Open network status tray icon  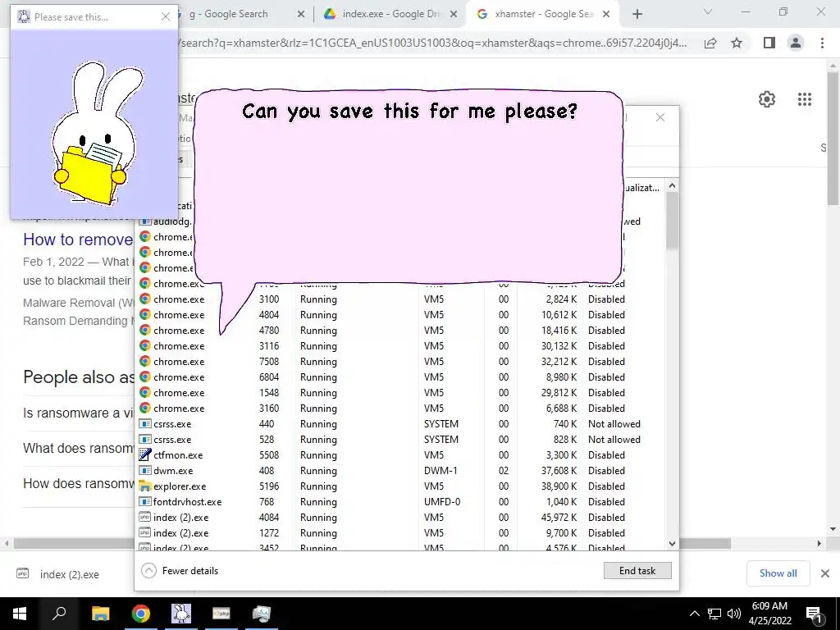coord(714,614)
